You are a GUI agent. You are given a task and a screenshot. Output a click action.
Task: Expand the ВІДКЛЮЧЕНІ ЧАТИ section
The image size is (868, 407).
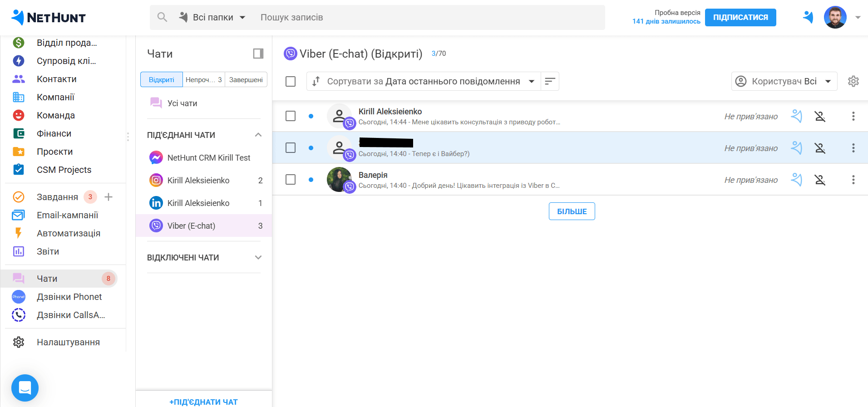[x=258, y=257]
